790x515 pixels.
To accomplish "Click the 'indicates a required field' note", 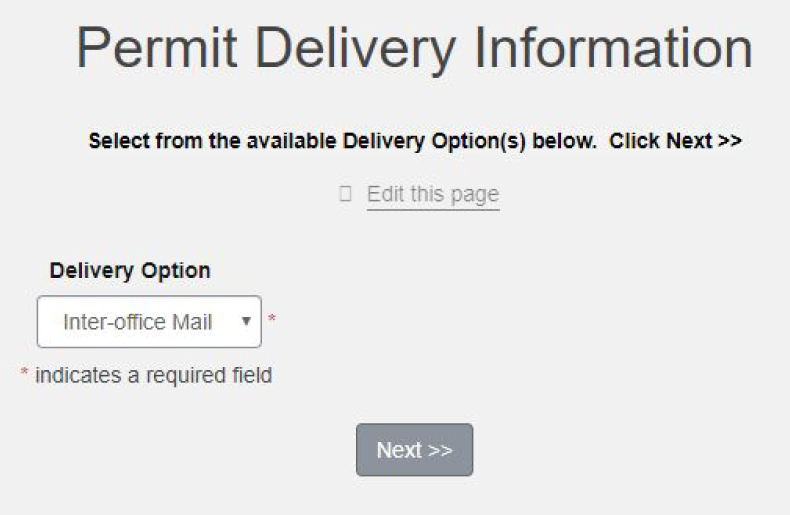I will pyautogui.click(x=153, y=376).
